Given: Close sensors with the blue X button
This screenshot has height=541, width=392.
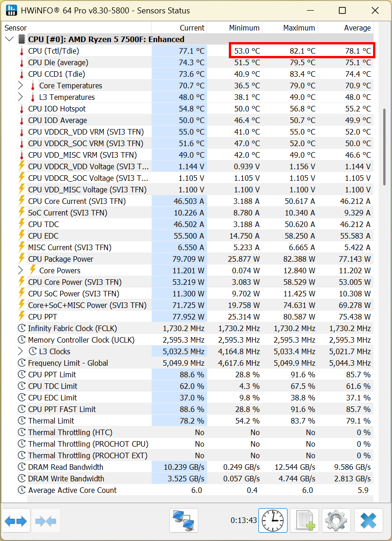Looking at the screenshot, I should [368, 521].
